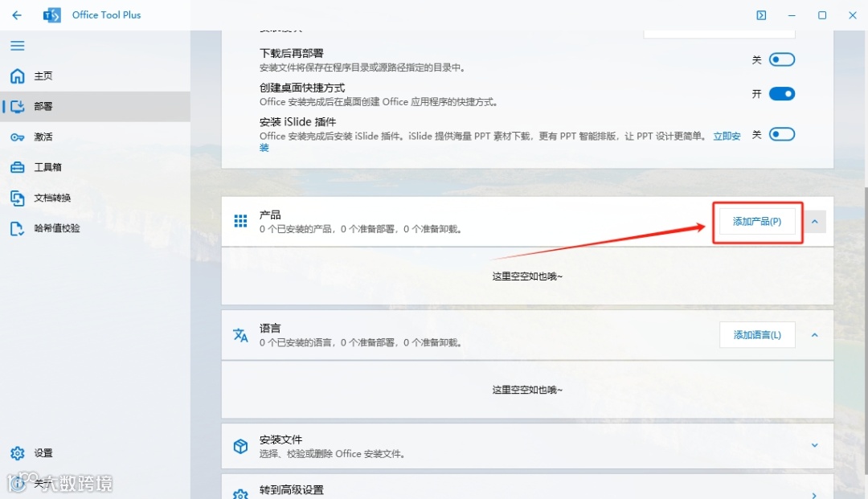Click the hash check file icon
The height and width of the screenshot is (499, 868).
[17, 228]
